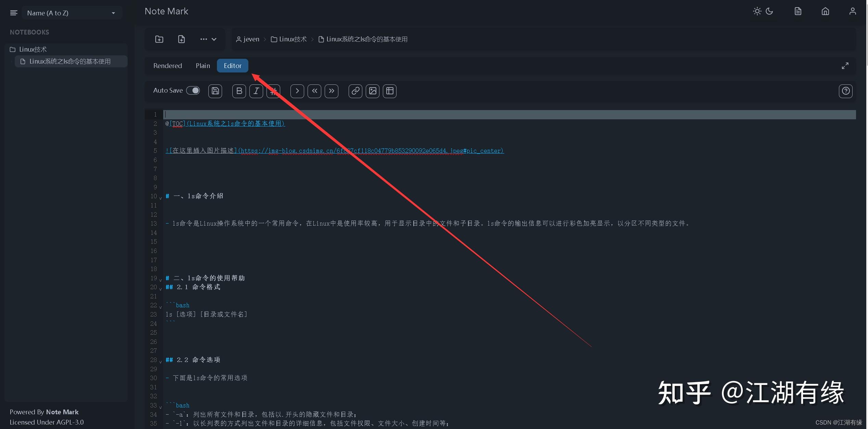The image size is (868, 429).
Task: Click the save note icon
Action: (x=215, y=91)
